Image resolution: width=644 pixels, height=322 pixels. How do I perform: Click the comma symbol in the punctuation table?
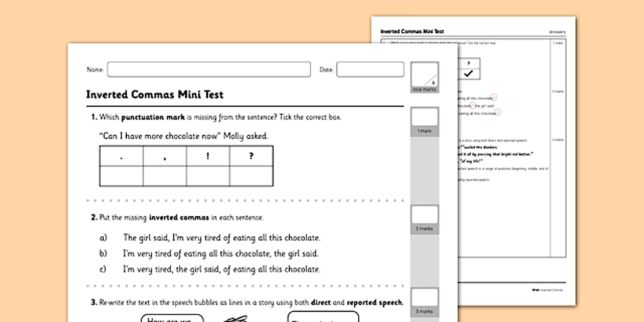[x=165, y=158]
